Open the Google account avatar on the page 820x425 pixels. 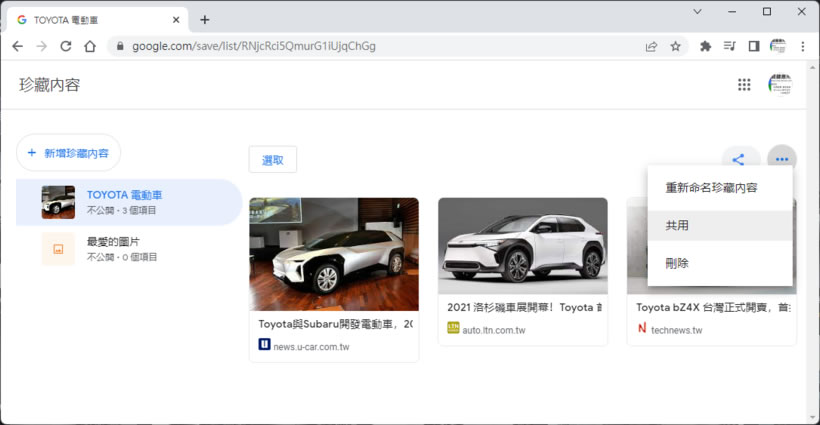click(x=780, y=85)
